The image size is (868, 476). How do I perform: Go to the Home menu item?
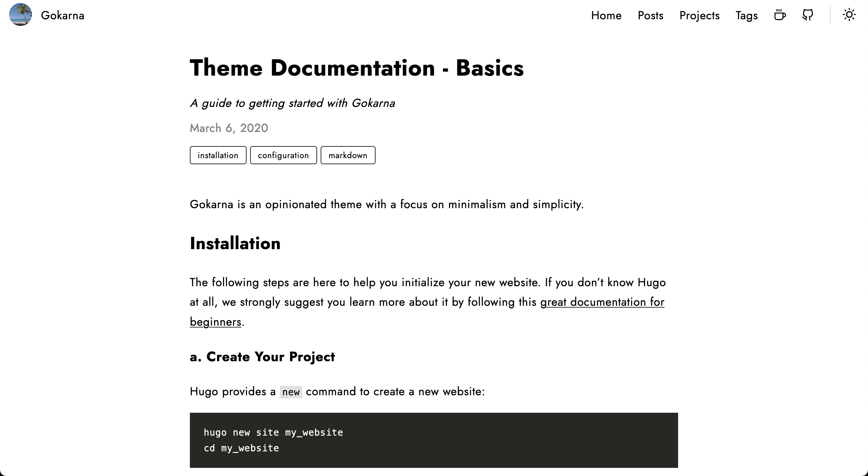(606, 15)
